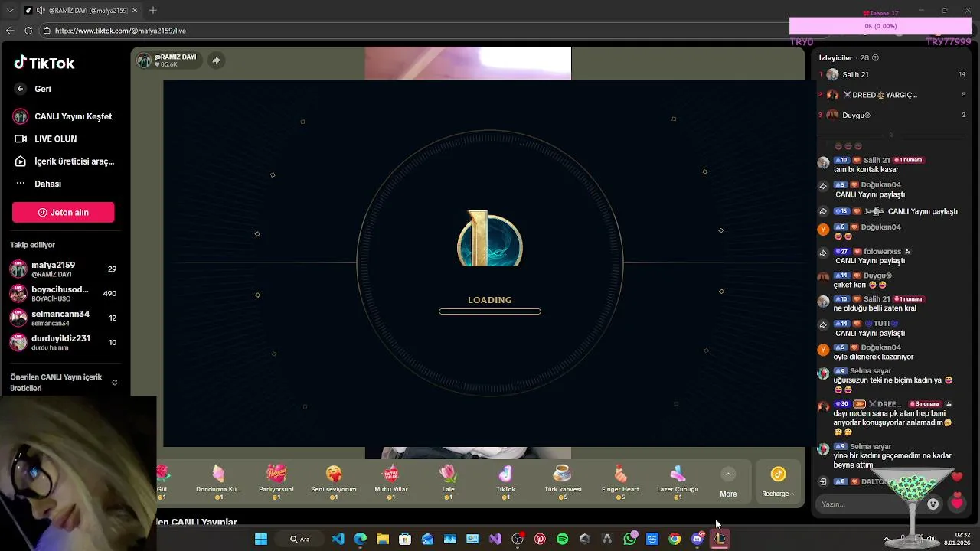Open File Explorer from taskbar
Screen dimensions: 980x551
(383, 539)
